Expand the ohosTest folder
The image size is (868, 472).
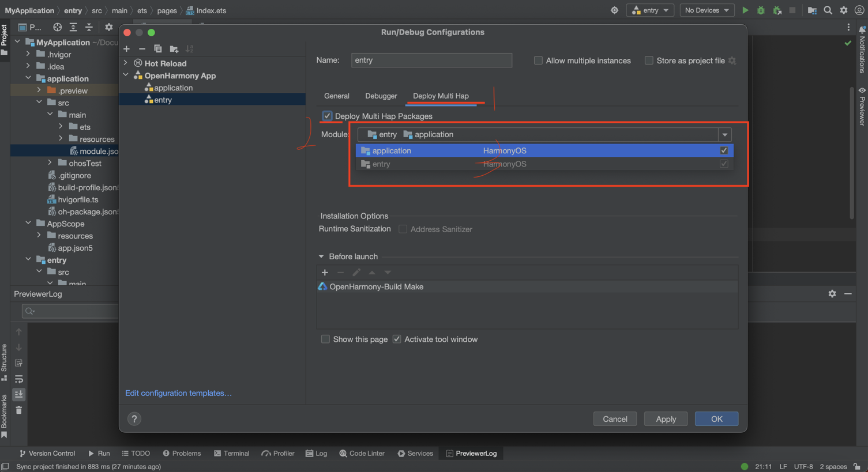pyautogui.click(x=50, y=163)
